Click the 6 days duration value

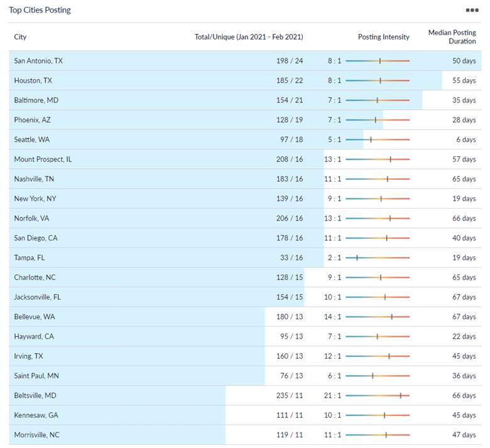coord(466,139)
